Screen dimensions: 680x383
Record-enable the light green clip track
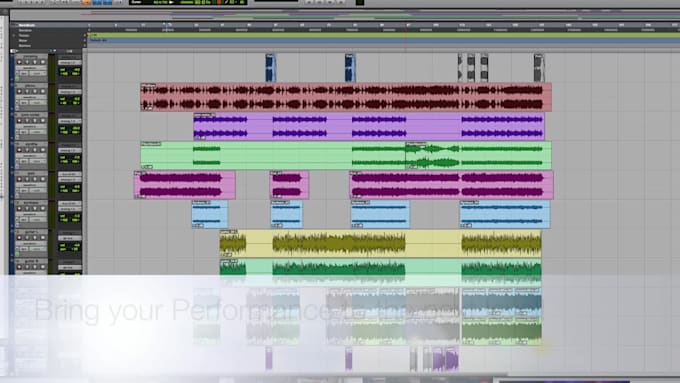click(19, 150)
